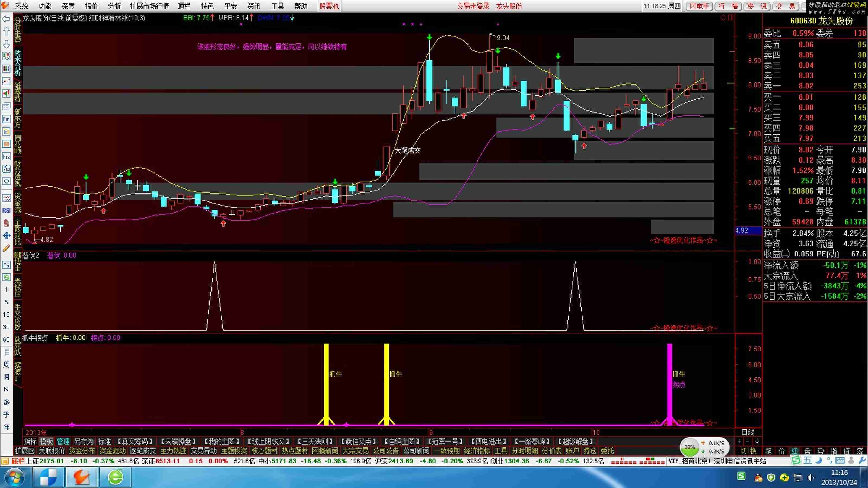This screenshot has height=488, width=868.
Task: Click the color grid table icon
Action: (6, 69)
